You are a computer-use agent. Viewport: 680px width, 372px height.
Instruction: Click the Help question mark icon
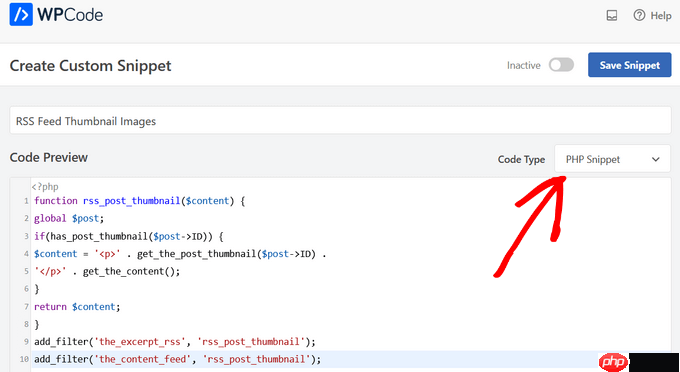[x=639, y=16]
